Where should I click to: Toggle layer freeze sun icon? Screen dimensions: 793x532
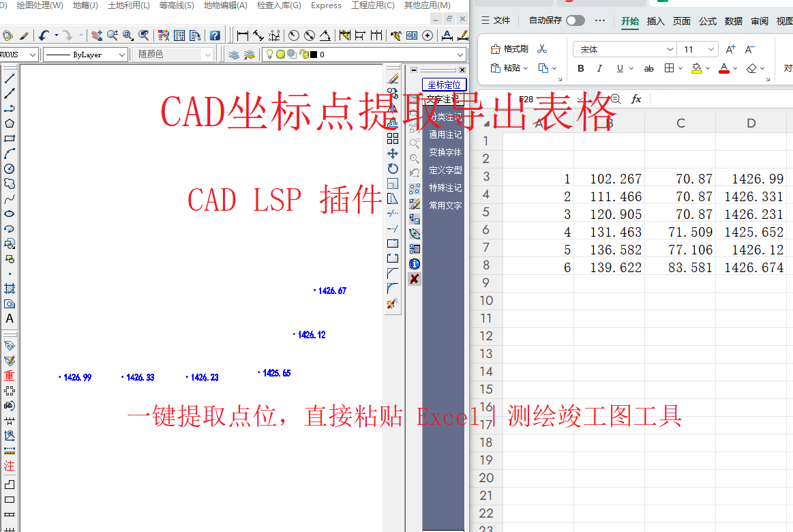pos(280,54)
